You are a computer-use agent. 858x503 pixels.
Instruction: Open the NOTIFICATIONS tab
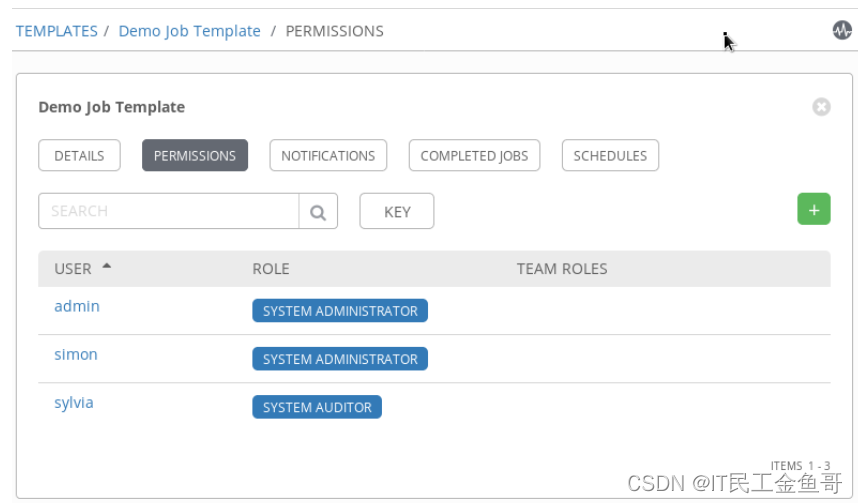coord(328,156)
